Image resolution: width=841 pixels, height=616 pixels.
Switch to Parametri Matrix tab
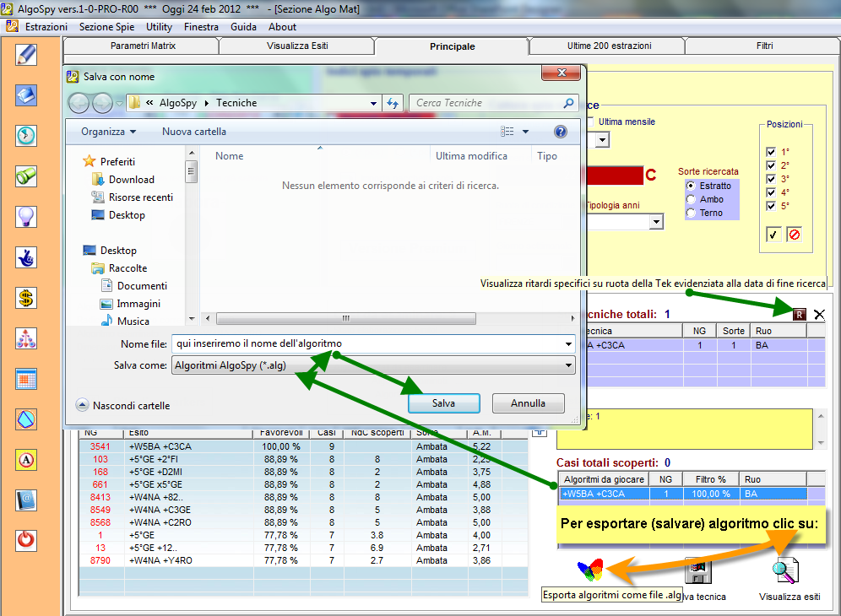click(143, 46)
